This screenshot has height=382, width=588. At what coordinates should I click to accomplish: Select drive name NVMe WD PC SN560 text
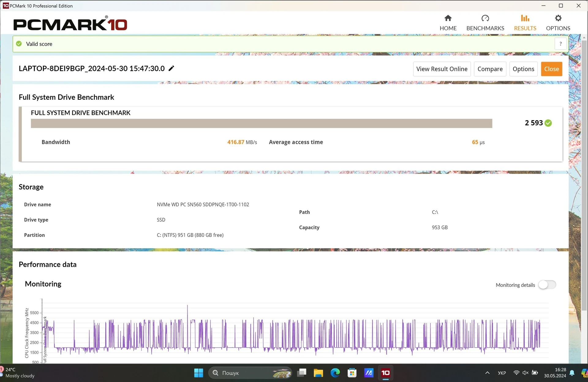[203, 204]
